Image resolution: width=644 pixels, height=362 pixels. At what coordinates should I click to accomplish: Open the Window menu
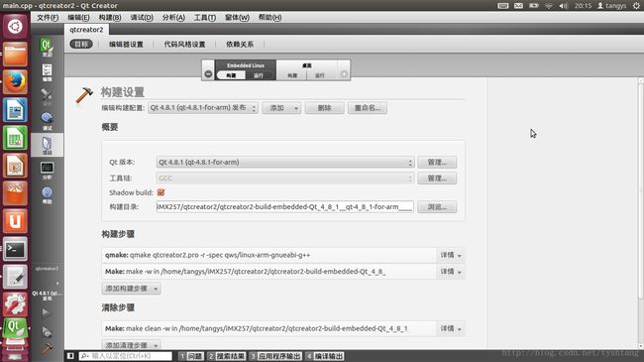[x=237, y=17]
